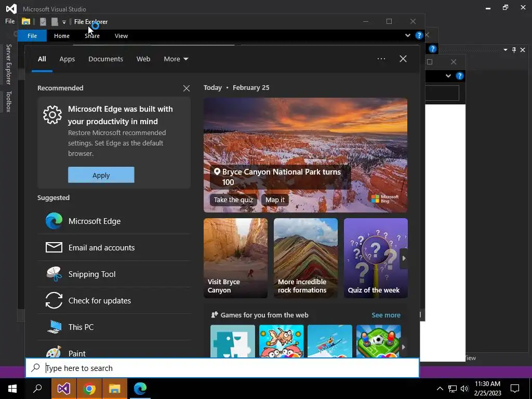
Task: Click the next arrow on the cards carousel
Action: [x=404, y=258]
